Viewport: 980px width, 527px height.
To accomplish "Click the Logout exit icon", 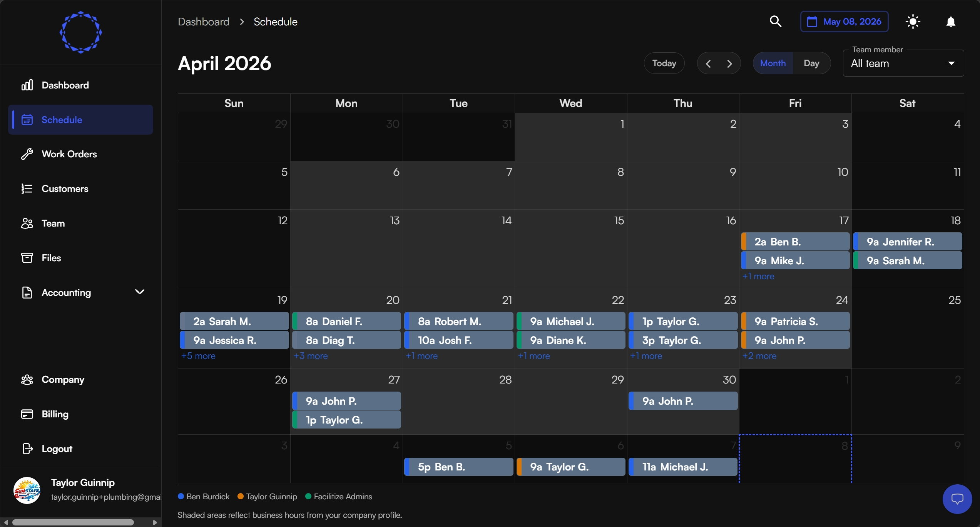I will tap(27, 449).
